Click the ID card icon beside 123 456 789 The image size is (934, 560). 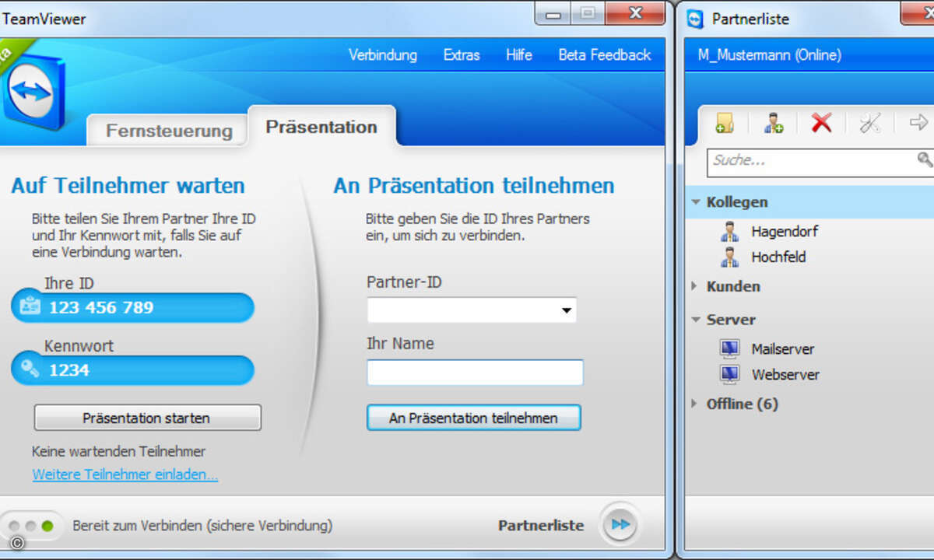[30, 307]
